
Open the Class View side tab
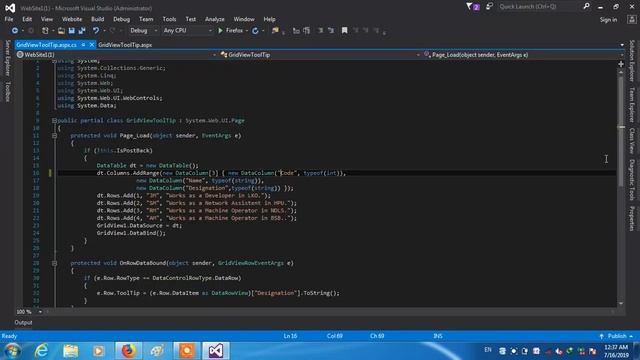point(632,141)
